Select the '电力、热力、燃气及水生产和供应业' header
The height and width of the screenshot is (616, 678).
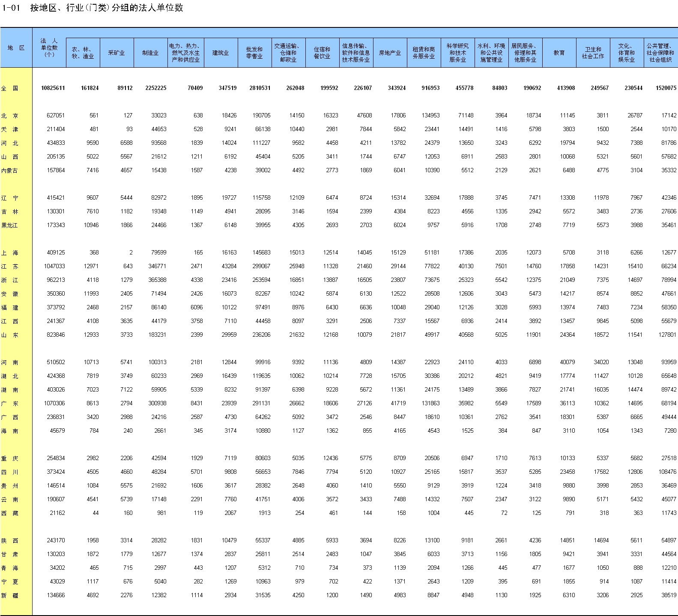[x=186, y=53]
